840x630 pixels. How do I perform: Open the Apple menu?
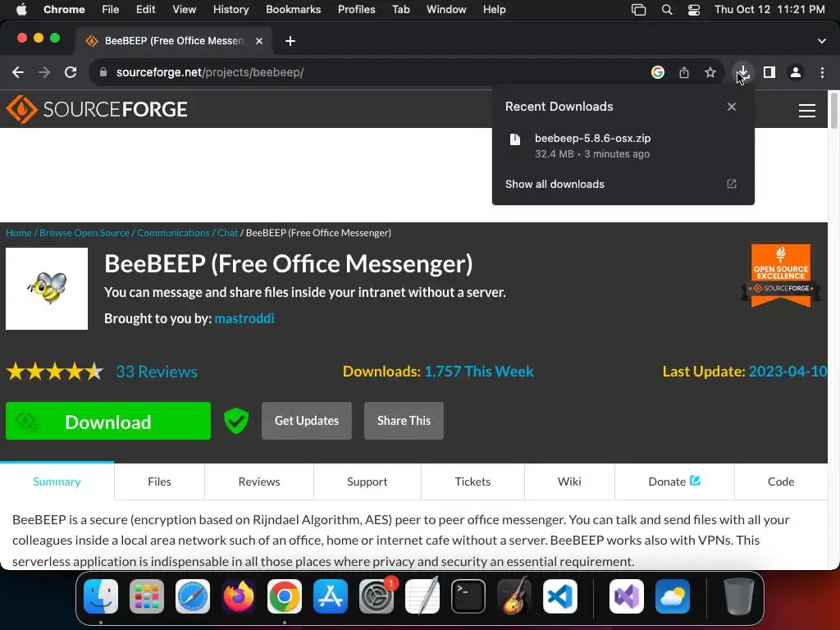click(x=21, y=10)
